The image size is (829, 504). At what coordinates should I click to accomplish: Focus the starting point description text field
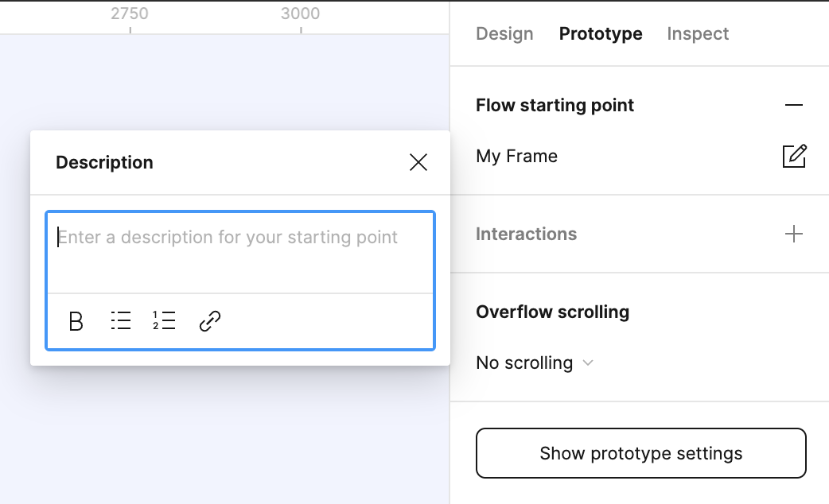240,253
